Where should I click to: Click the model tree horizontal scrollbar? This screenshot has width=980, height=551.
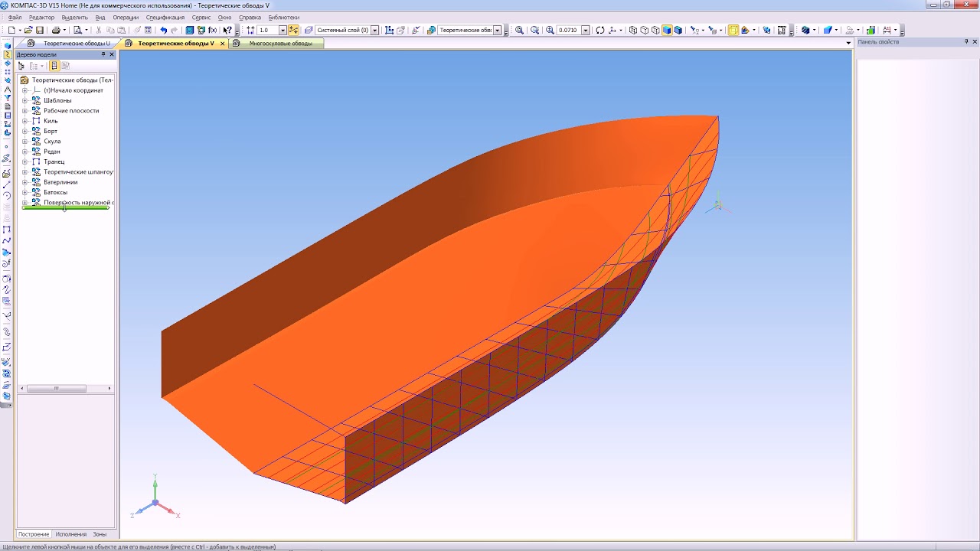coord(56,388)
